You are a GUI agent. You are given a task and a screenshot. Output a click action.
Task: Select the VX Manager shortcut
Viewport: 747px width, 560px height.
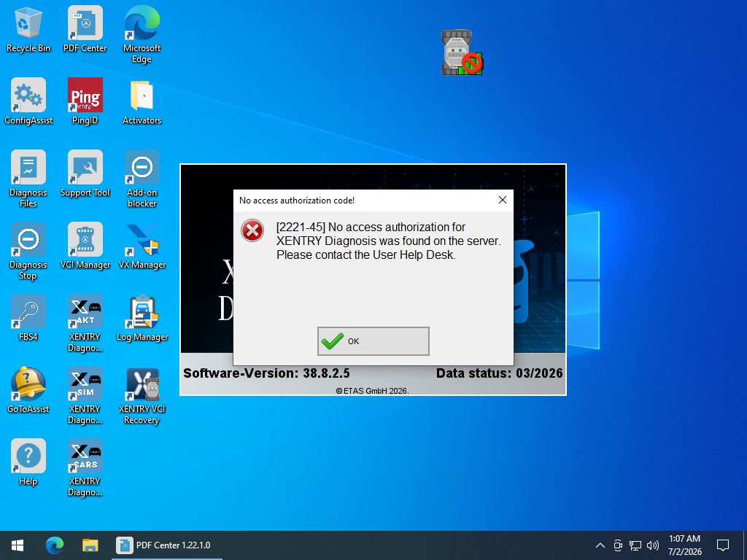[142, 246]
